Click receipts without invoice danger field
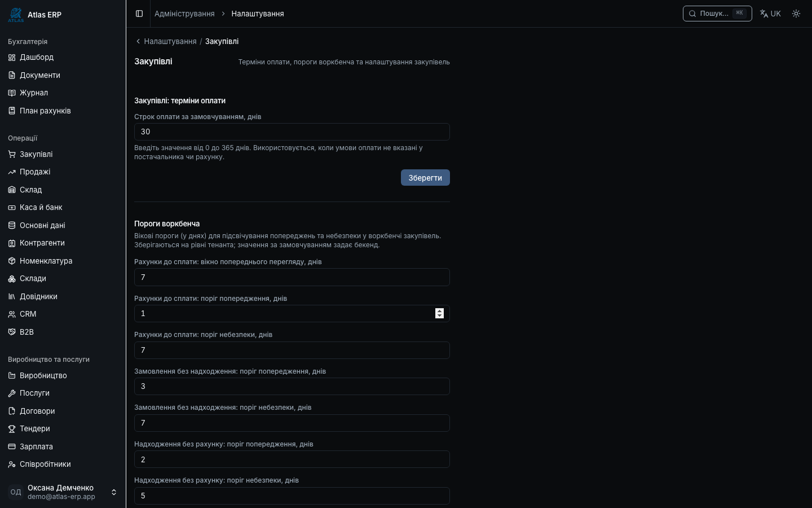The width and height of the screenshot is (812, 508). (x=292, y=496)
